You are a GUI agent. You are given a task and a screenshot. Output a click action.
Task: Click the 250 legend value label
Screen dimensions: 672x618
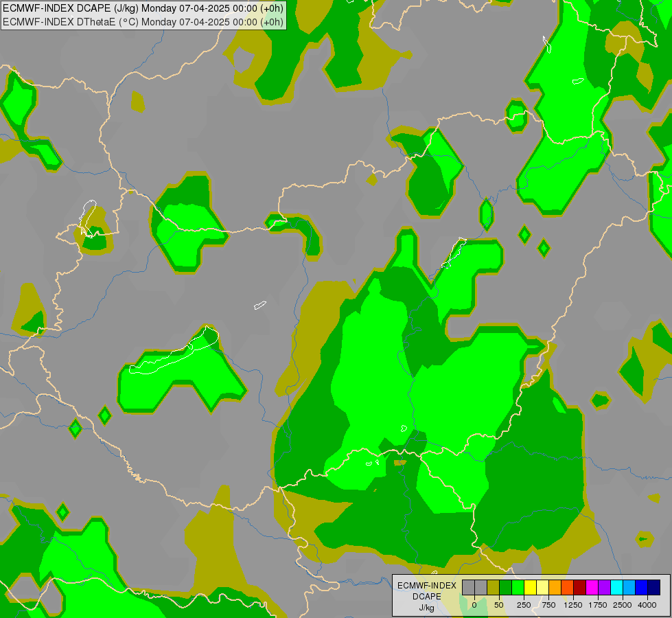coord(524,605)
